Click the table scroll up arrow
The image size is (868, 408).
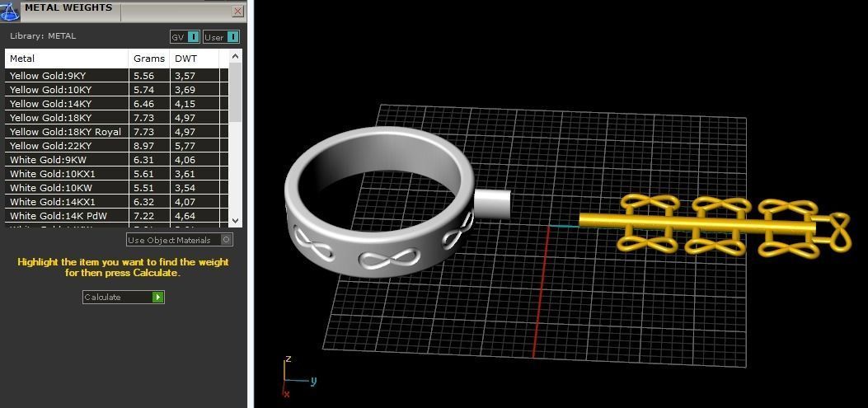pos(235,56)
